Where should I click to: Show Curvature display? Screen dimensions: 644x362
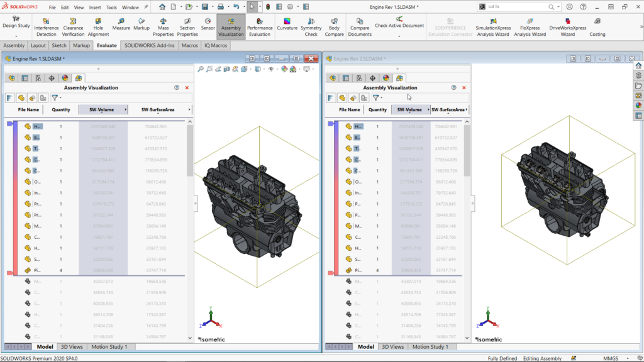(x=287, y=25)
